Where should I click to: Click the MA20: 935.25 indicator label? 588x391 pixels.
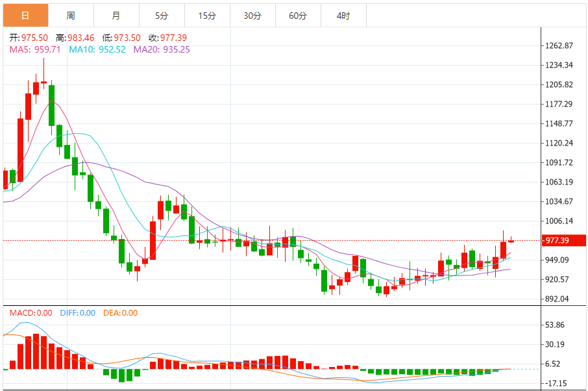(162, 49)
